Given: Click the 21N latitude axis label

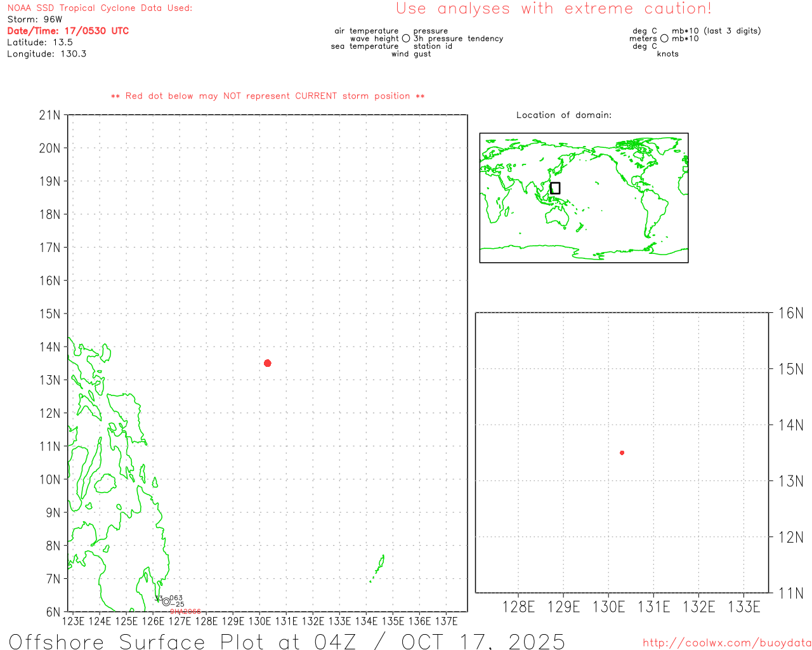Looking at the screenshot, I should 49,116.
